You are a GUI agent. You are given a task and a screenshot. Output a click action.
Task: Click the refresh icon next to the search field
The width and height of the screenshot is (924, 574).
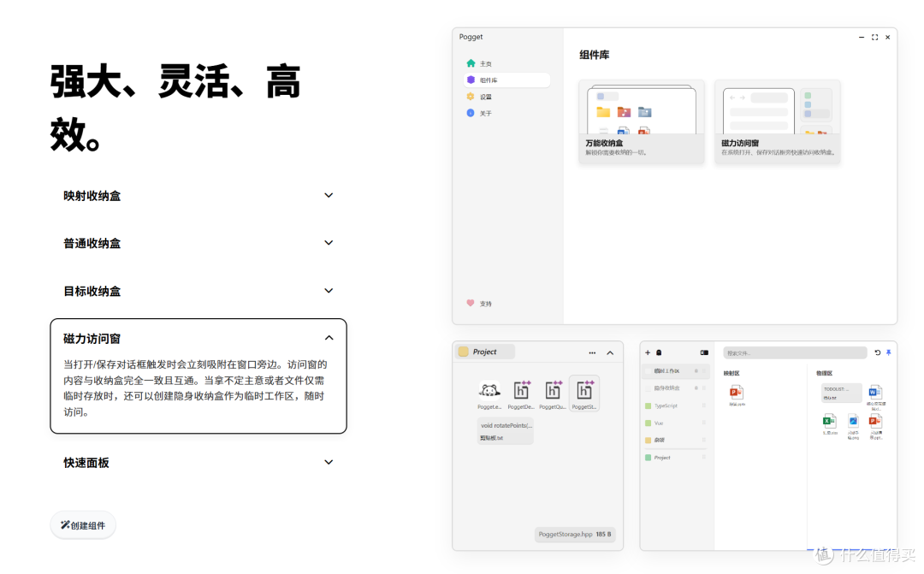[878, 352]
